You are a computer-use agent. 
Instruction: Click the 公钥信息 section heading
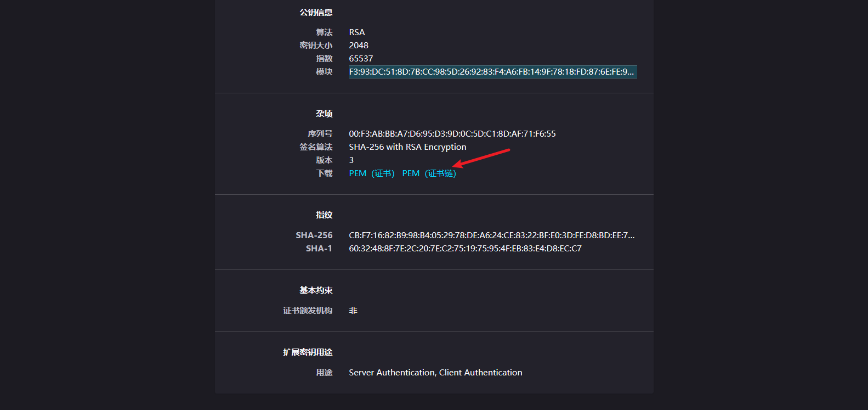click(x=316, y=12)
